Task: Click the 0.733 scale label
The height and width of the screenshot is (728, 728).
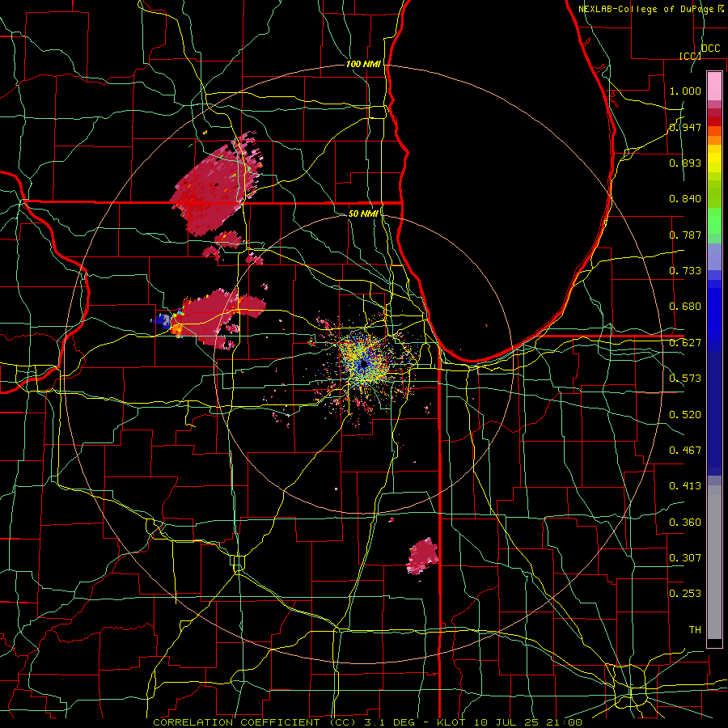Action: pyautogui.click(x=685, y=271)
